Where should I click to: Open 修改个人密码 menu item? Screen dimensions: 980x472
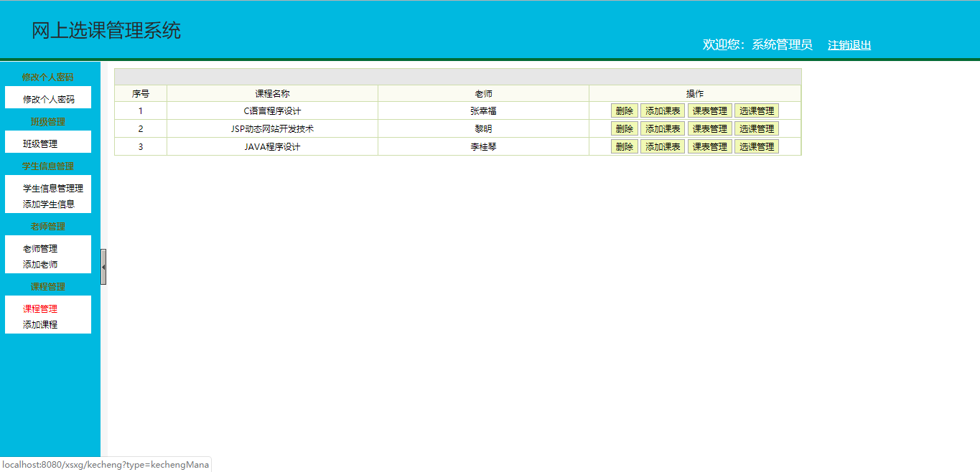(48, 99)
